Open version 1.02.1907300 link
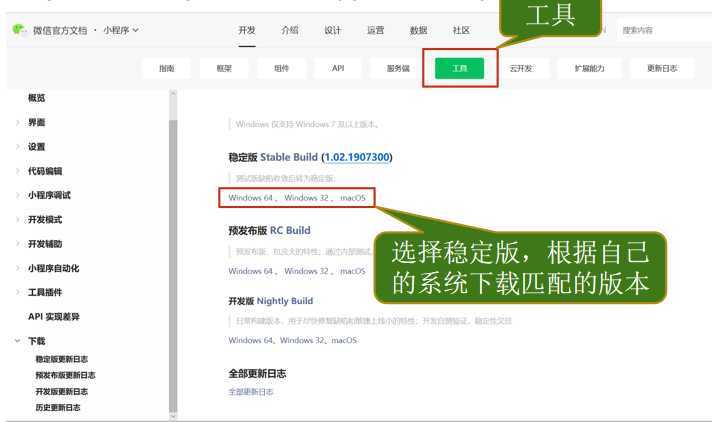Screen dimensions: 712x422 coord(357,157)
